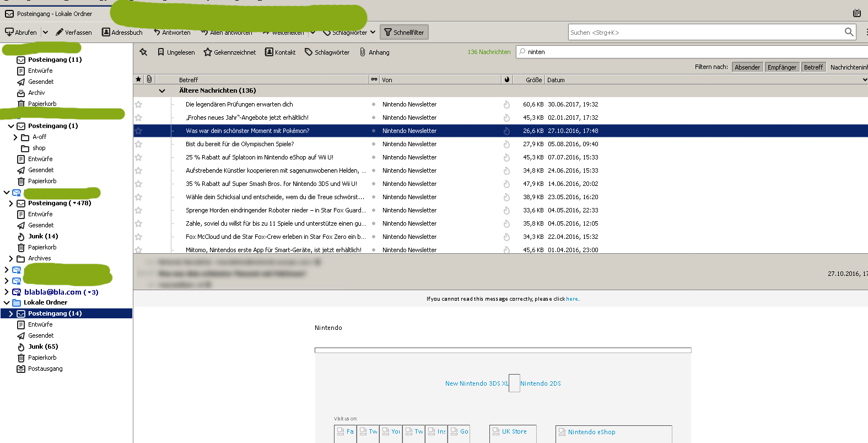Click the 'here' link in the message
The width and height of the screenshot is (868, 443).
click(572, 299)
